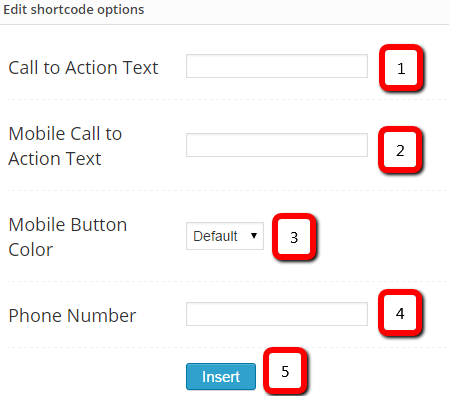
Task: Click the blue Insert button
Action: tap(221, 377)
